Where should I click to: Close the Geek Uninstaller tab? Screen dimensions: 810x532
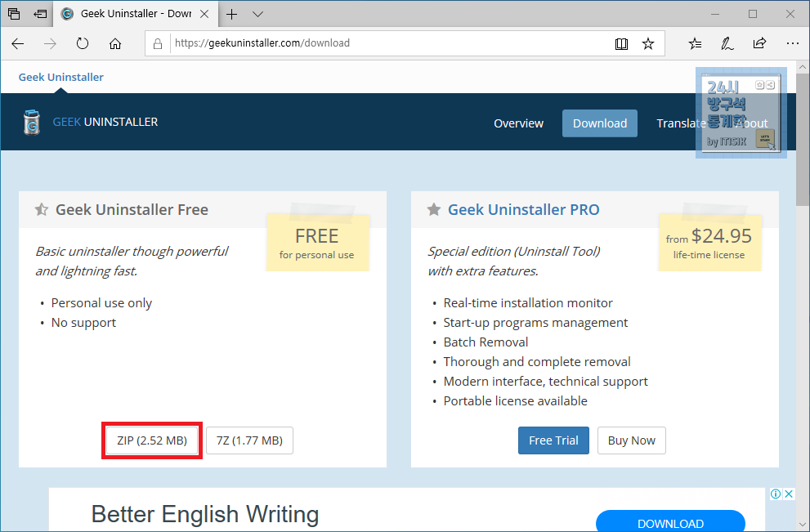(x=204, y=14)
